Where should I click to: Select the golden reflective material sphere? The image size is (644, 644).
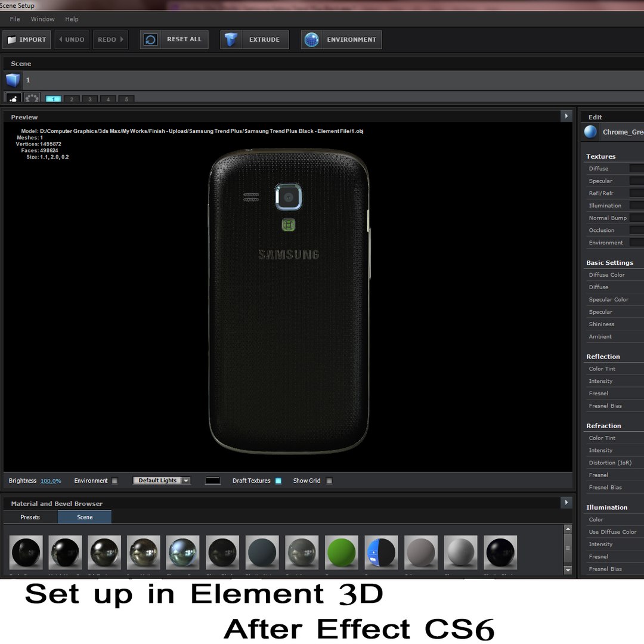(x=143, y=552)
